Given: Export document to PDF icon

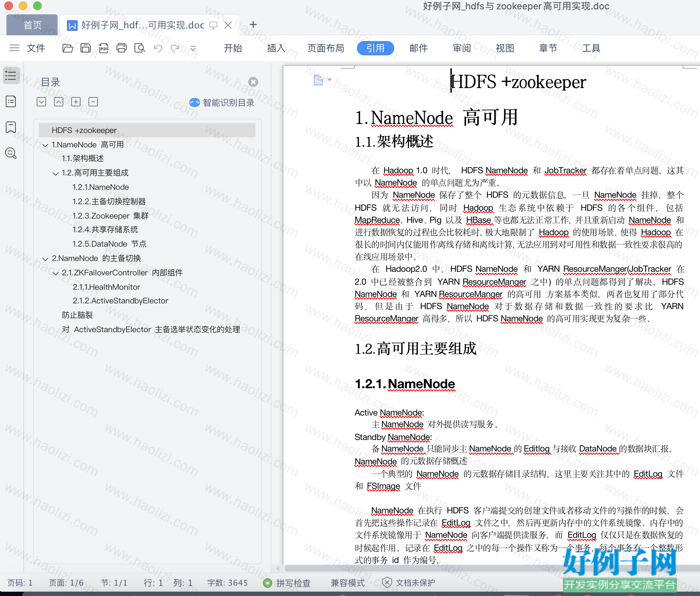Looking at the screenshot, I should (104, 48).
